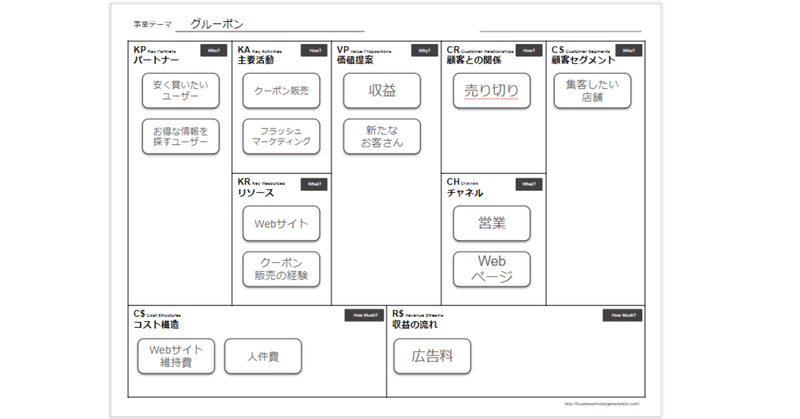Image resolution: width=800 pixels, height=419 pixels.
Task: Open the businessmodelgeneration.com URL at bottom
Action: pos(602,404)
